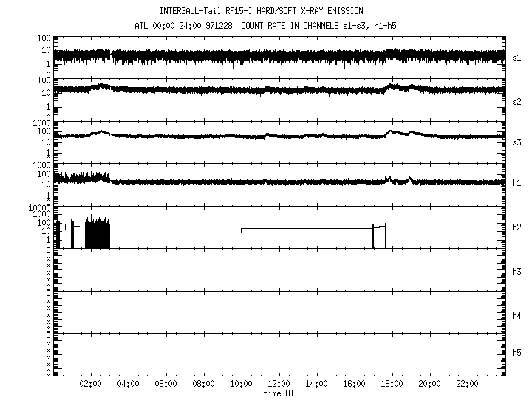
Task: Click the 06:00 time axis tick label
Action: pos(166,384)
